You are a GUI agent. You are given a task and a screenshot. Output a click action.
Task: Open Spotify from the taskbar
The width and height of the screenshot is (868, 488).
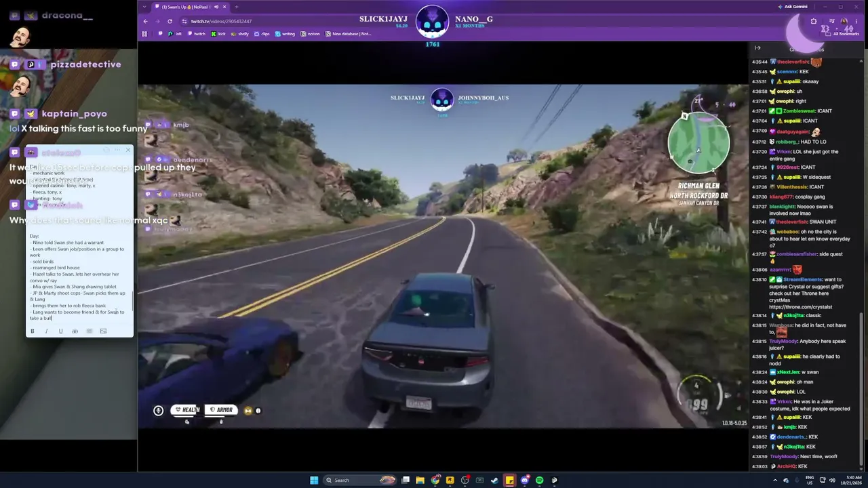(x=539, y=480)
